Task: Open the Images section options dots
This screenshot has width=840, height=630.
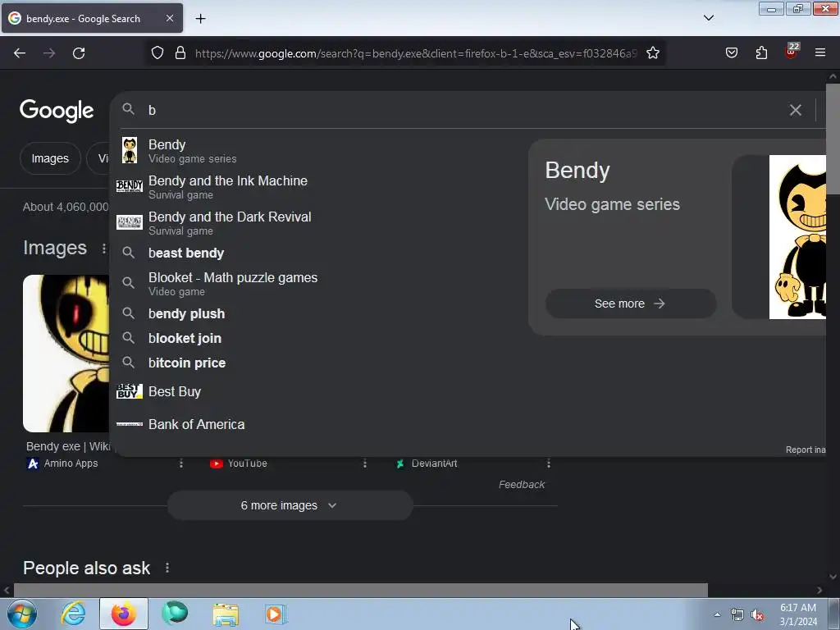Action: coord(104,249)
